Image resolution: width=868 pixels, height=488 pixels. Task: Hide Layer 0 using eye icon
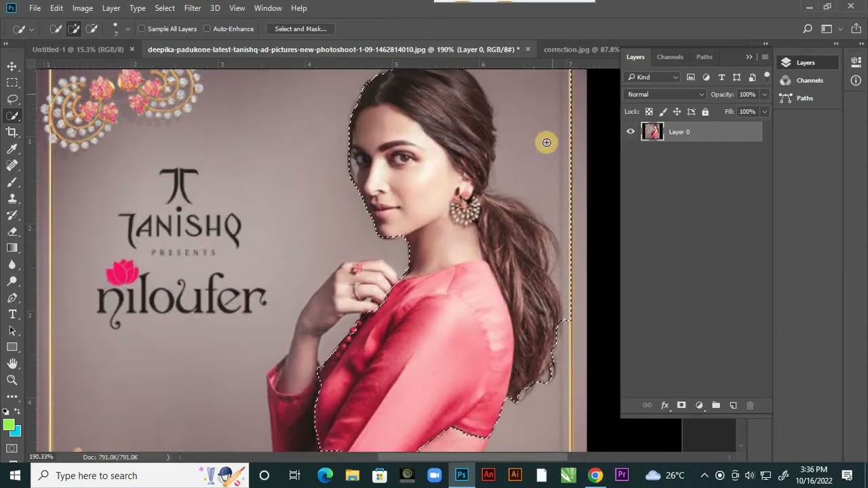pos(631,132)
